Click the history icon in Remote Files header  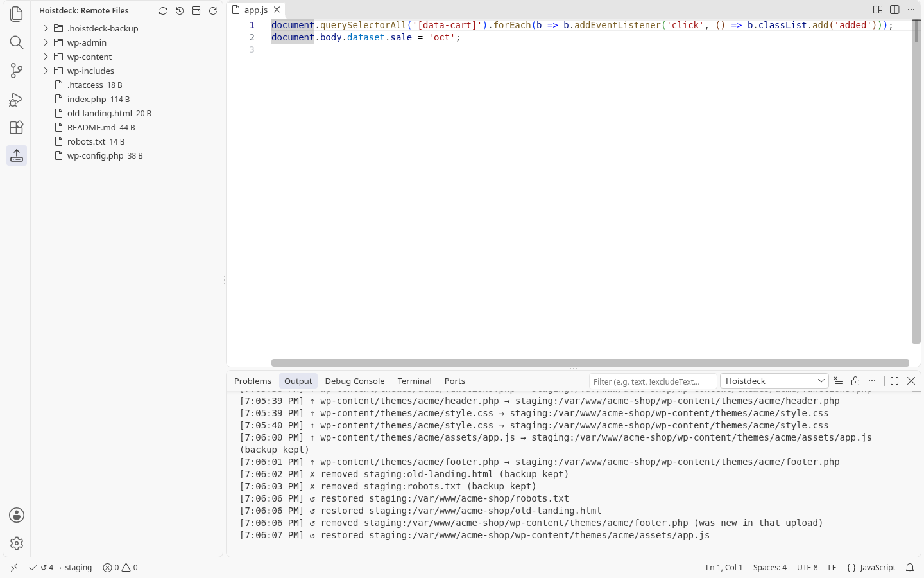coord(180,11)
